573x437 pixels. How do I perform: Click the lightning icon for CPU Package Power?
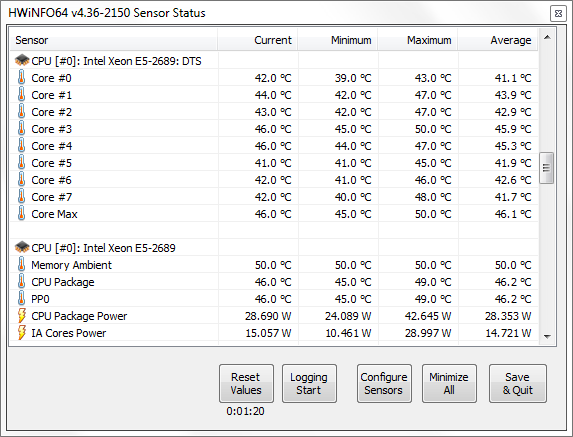(x=22, y=316)
